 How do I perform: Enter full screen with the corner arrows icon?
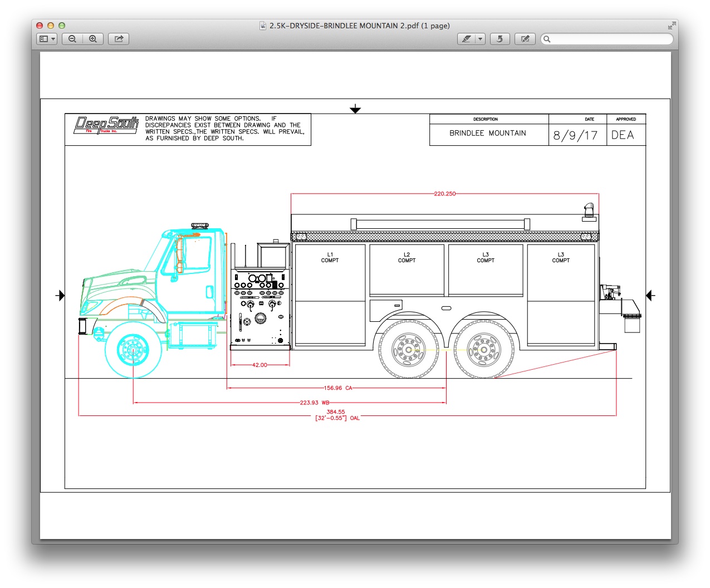point(671,26)
